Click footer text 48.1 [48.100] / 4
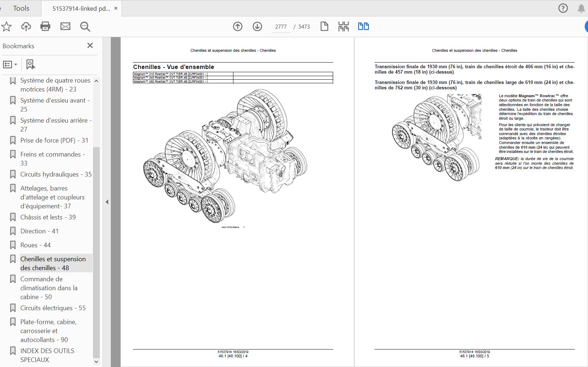Image resolution: width=588 pixels, height=367 pixels. [233, 356]
